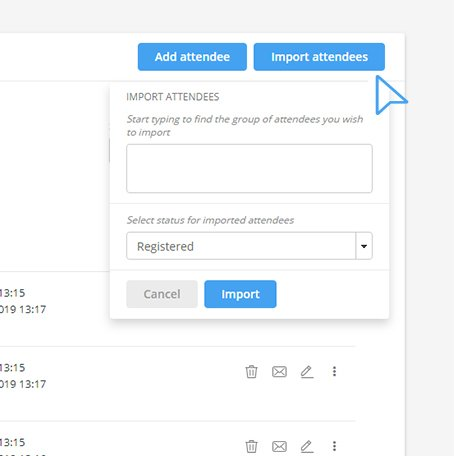Select the Registered status combo box
Image resolution: width=454 pixels, height=456 pixels.
[x=249, y=246]
